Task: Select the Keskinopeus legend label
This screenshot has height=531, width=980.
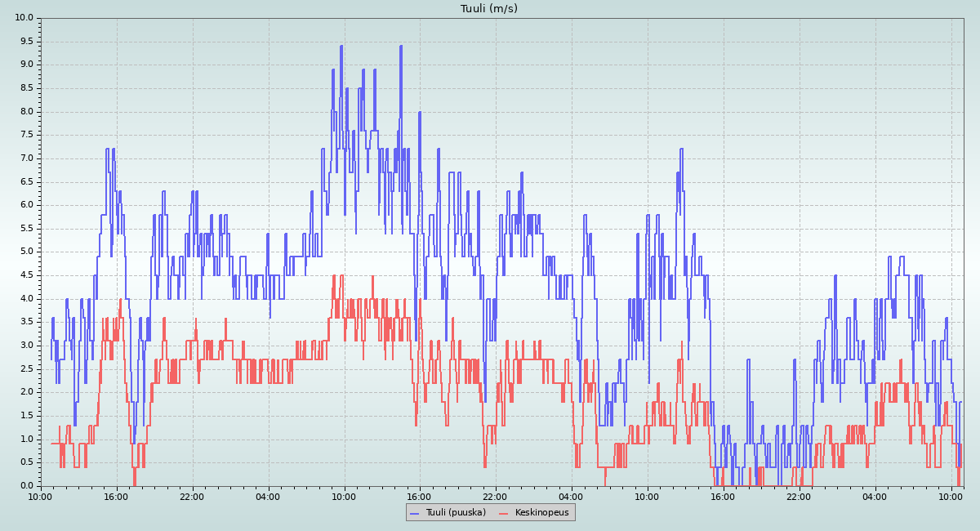Action: pos(541,512)
